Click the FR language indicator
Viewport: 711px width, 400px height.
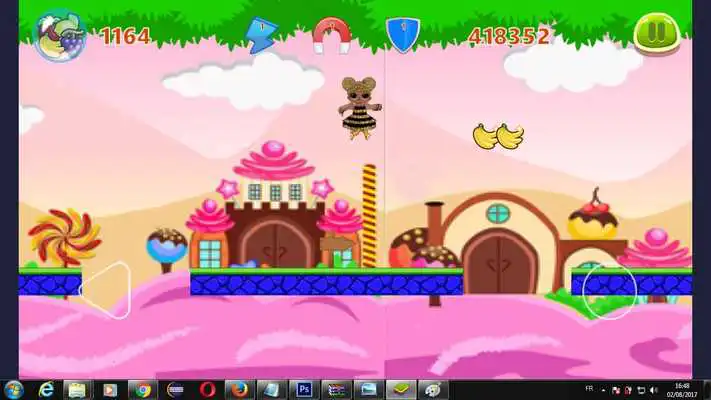point(590,386)
